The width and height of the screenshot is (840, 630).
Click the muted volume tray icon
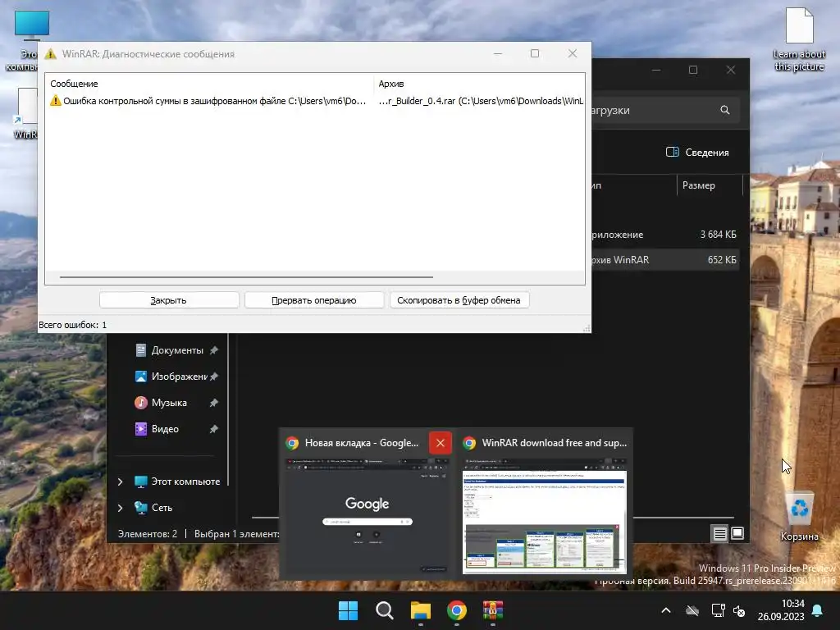[x=739, y=610]
